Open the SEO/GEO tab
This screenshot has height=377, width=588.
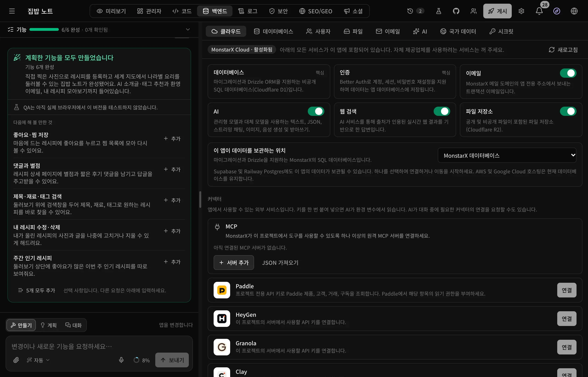316,11
